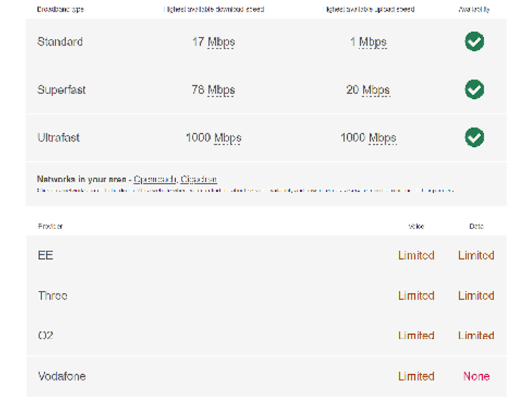532x399 pixels.
Task: Open the Openreach network link
Action: 155,179
